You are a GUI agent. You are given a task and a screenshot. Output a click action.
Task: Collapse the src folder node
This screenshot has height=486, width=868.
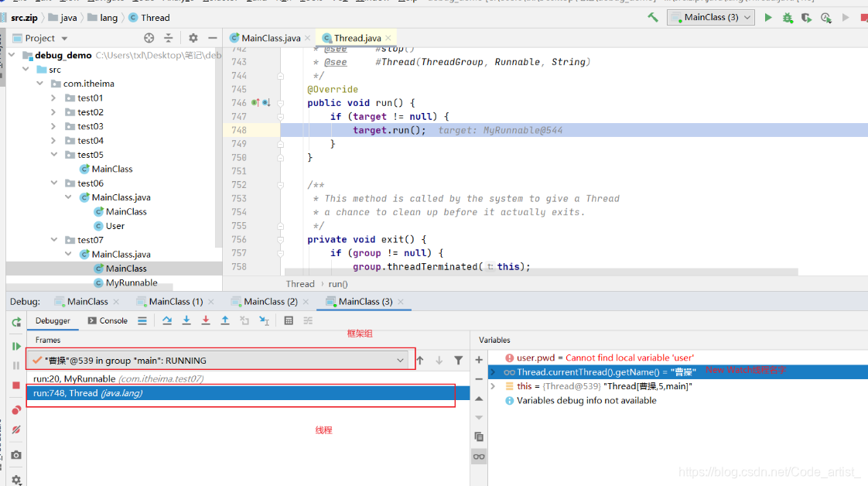click(26, 69)
